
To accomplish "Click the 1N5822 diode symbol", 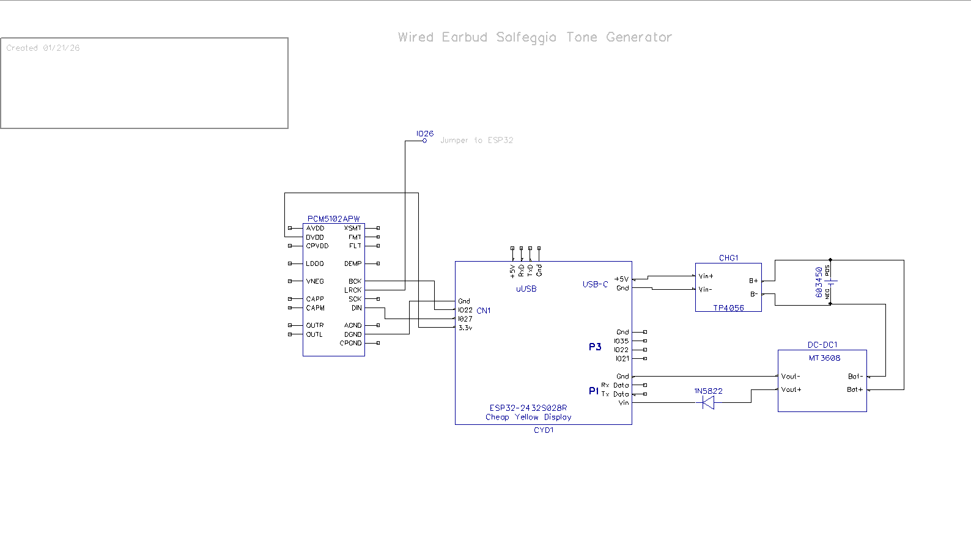I will (708, 402).
